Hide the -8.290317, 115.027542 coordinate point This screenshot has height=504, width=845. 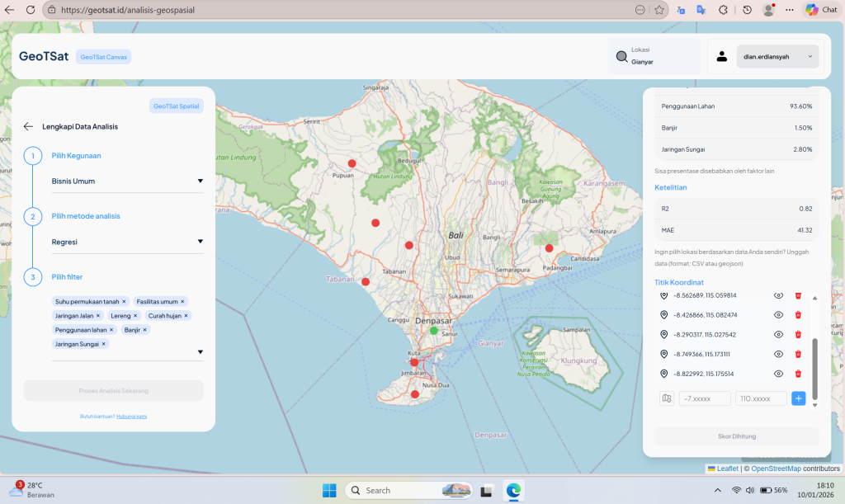778,335
